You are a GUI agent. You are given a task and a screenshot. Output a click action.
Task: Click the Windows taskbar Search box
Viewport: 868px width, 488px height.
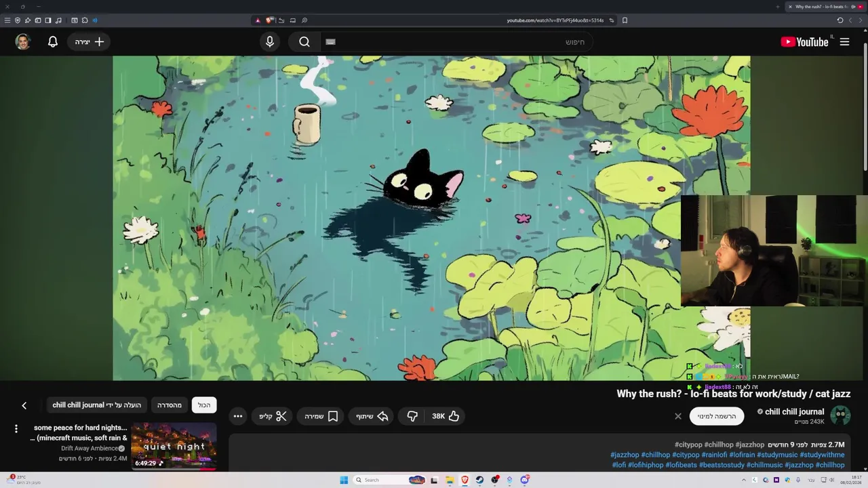(389, 480)
